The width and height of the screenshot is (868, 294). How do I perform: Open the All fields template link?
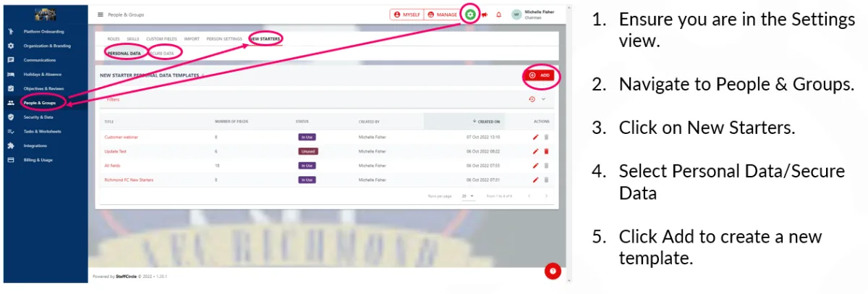[x=112, y=166]
